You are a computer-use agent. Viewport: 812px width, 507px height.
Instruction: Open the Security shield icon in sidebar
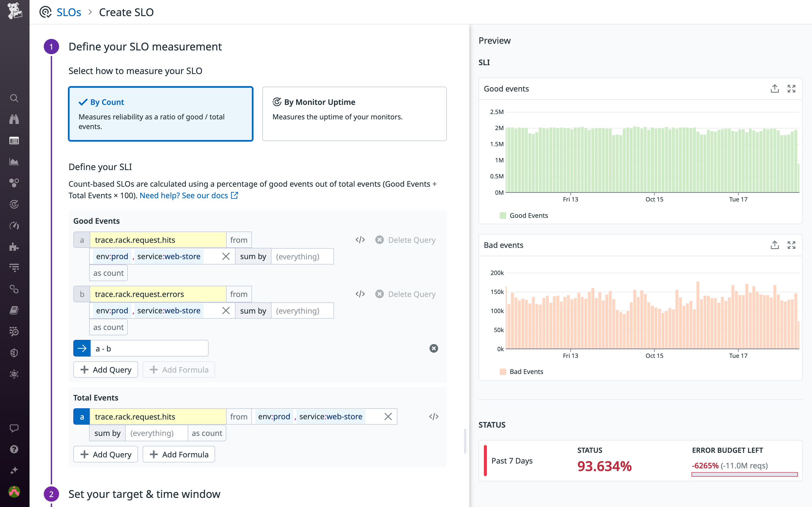pyautogui.click(x=14, y=352)
